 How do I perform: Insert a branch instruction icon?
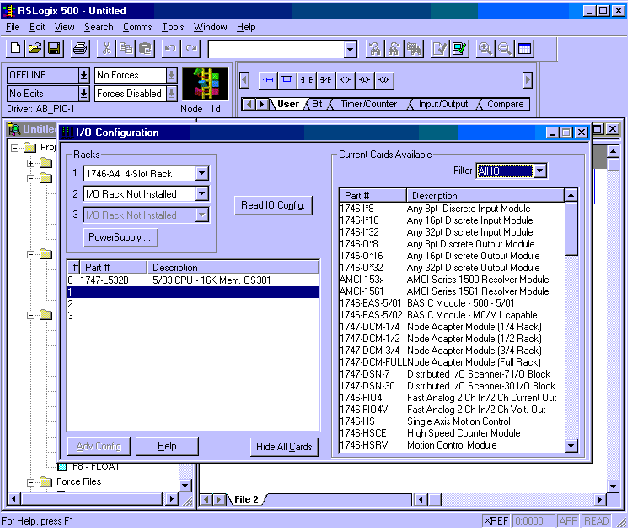click(286, 80)
